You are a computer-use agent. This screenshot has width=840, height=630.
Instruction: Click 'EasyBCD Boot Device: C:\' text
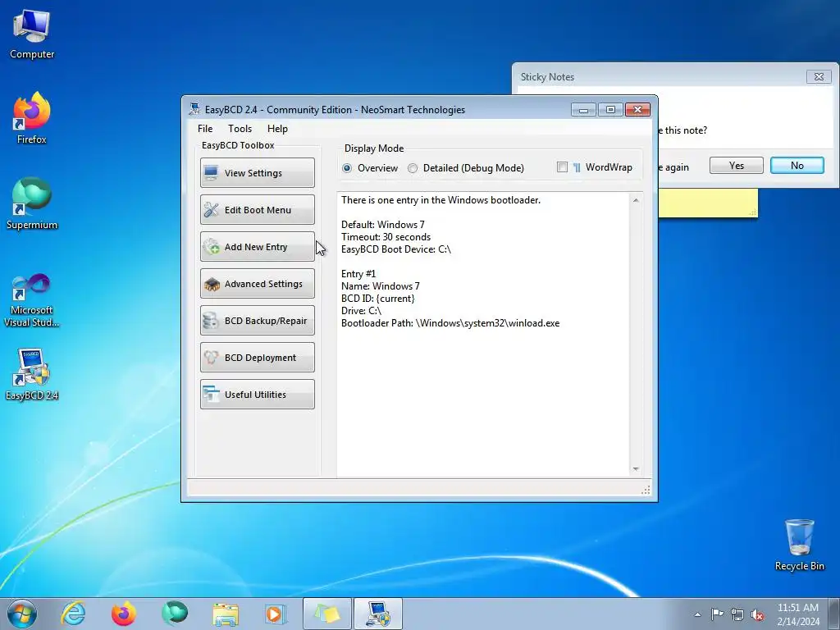click(396, 249)
